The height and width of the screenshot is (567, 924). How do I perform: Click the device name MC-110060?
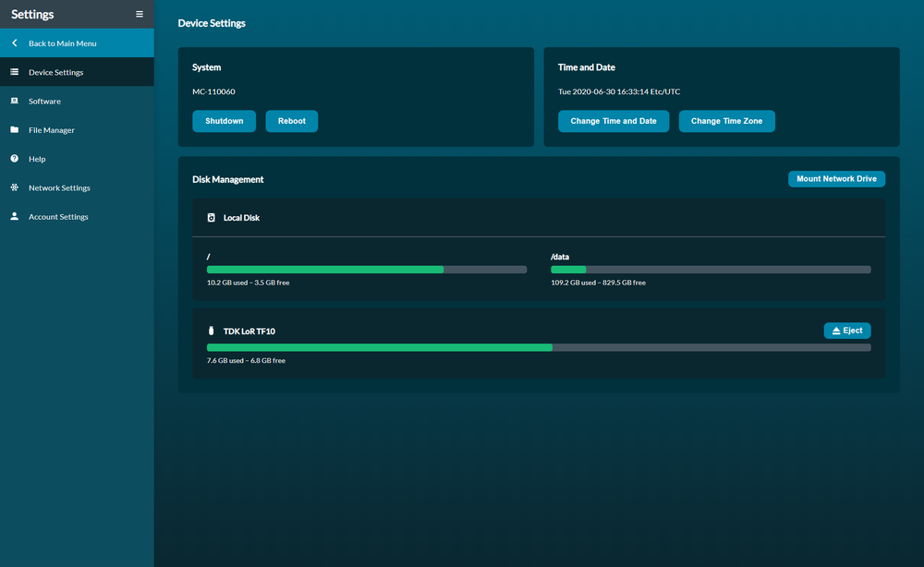[213, 91]
